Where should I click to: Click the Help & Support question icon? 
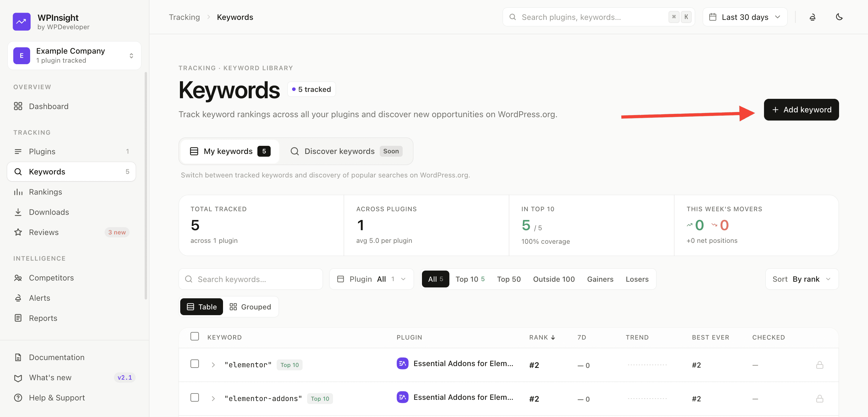pos(18,398)
